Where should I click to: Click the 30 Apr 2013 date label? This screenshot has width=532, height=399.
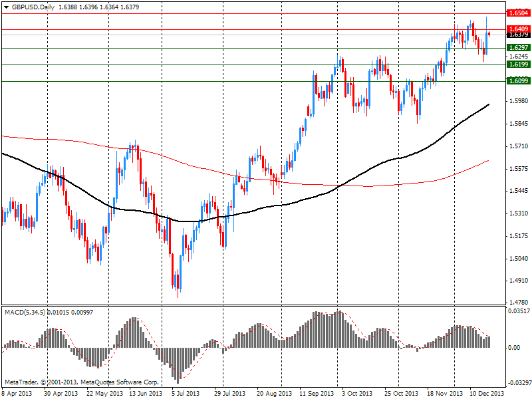click(x=61, y=394)
